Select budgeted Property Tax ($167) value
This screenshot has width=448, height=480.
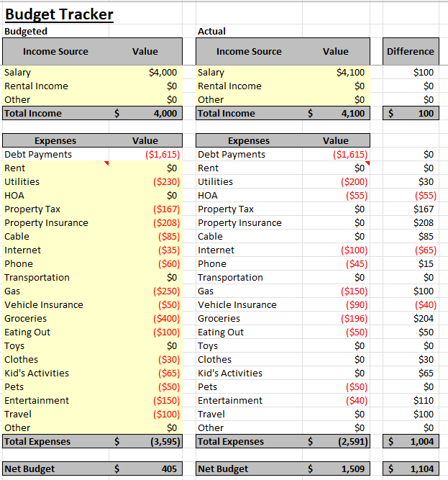[166, 209]
